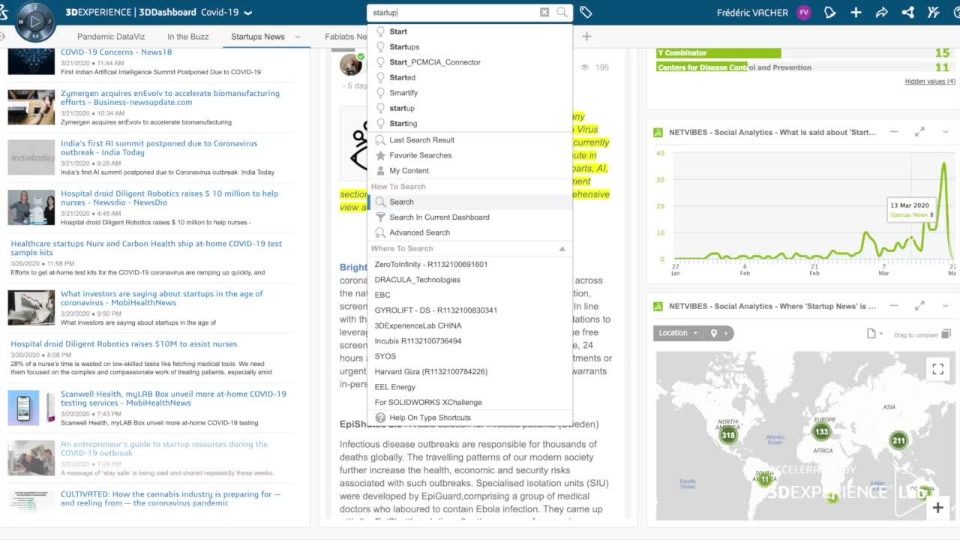The width and height of the screenshot is (960, 540).
Task: Choose lowercase 'startup' suggestion
Action: click(470, 108)
